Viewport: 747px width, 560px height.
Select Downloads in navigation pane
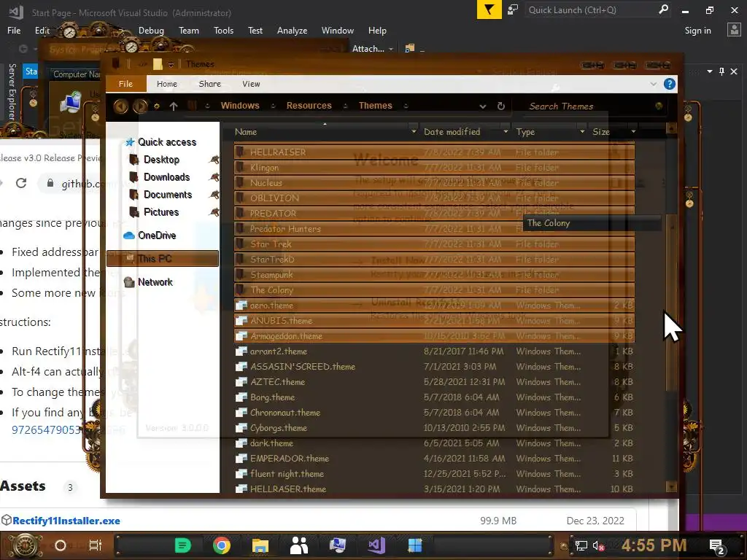[x=166, y=177]
